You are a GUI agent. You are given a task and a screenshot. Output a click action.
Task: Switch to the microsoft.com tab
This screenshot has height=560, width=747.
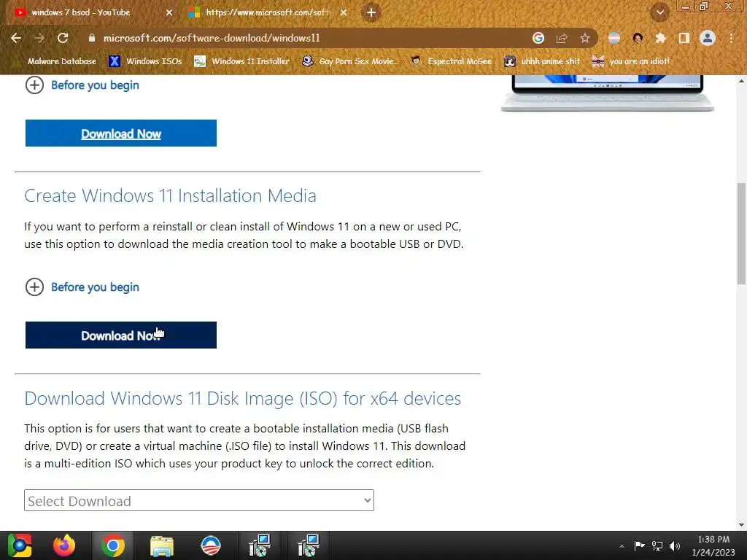coord(268,12)
